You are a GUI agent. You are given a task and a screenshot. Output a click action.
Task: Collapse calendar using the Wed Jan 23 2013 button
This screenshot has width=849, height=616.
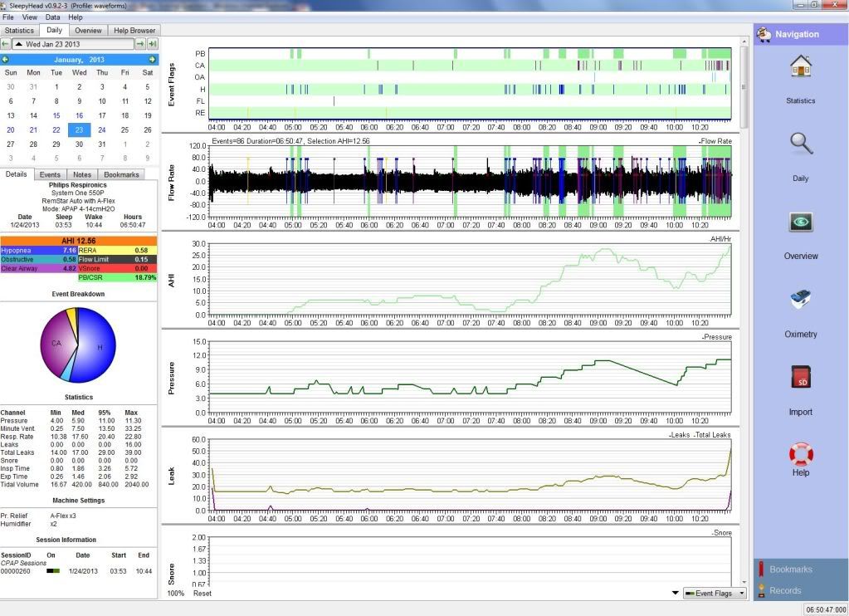pos(73,43)
